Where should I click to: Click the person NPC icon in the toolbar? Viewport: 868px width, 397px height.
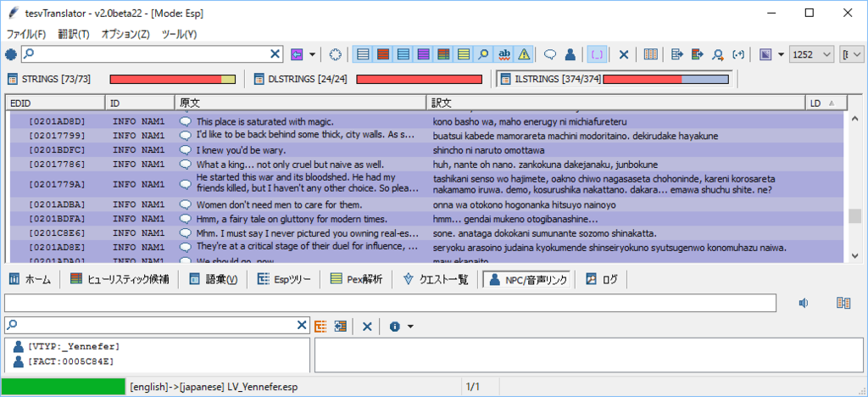[570, 54]
